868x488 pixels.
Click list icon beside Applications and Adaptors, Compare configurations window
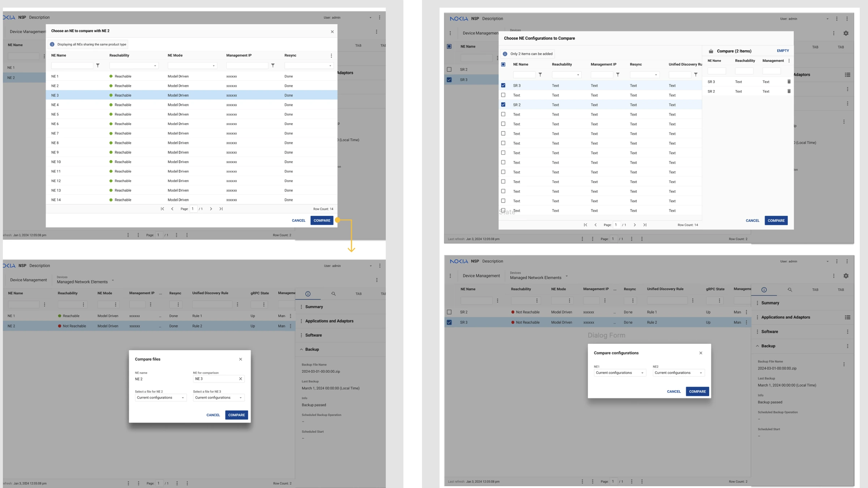coord(847,317)
